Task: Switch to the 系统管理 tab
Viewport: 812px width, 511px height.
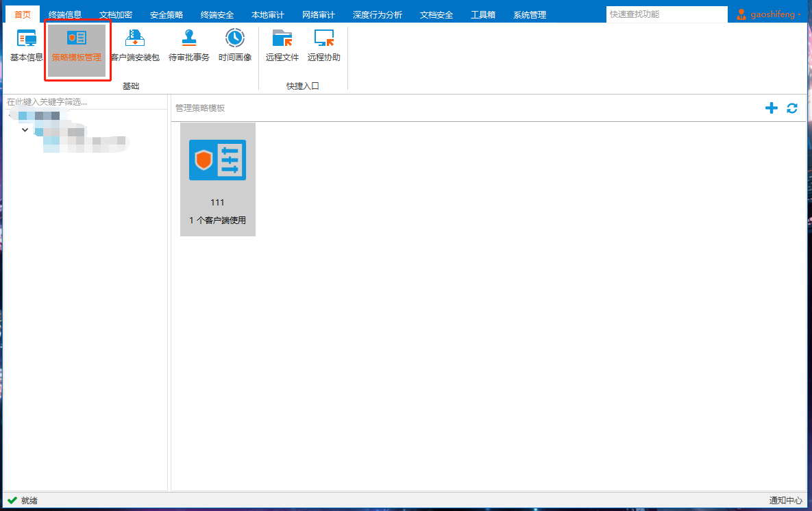Action: (530, 14)
